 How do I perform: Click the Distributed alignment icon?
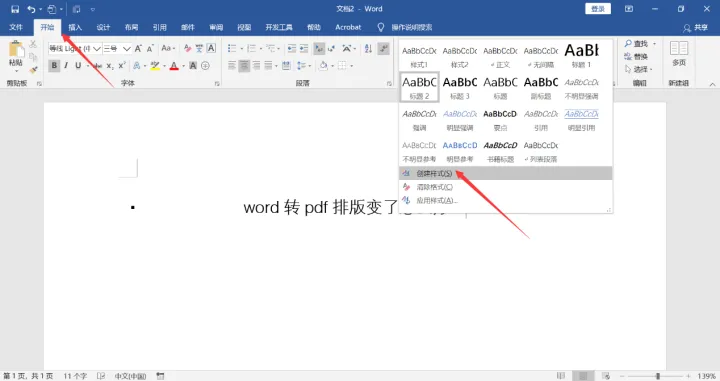[x=286, y=66]
